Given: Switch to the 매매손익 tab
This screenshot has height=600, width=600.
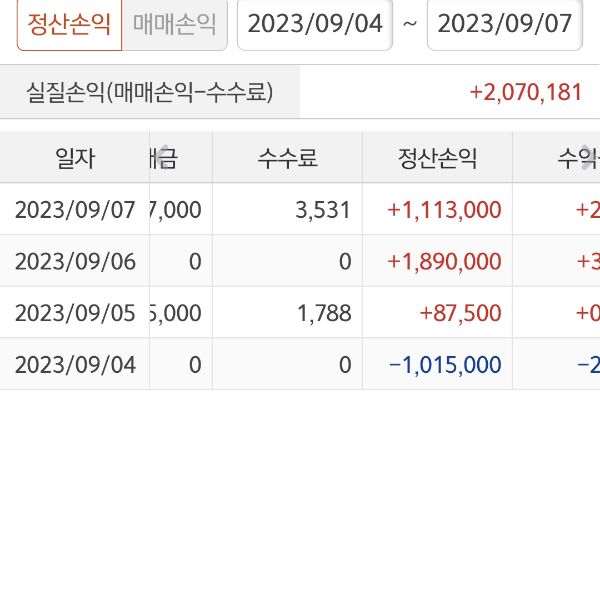Looking at the screenshot, I should click(175, 23).
